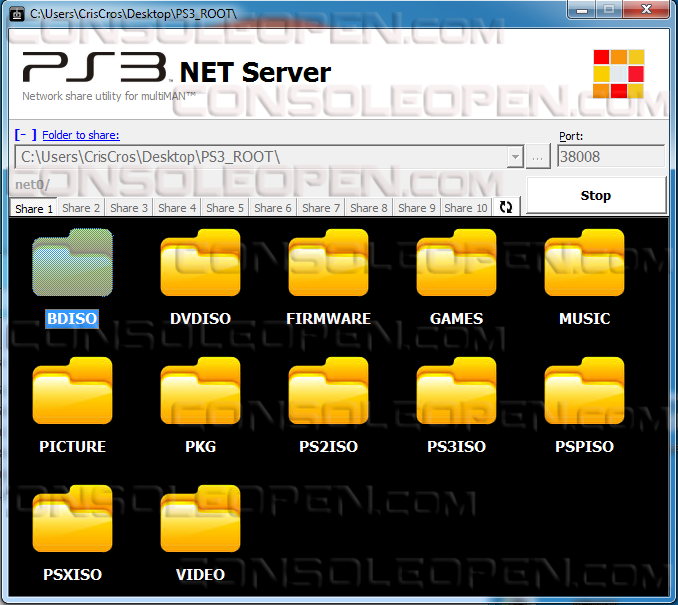
Task: Switch to the Share 10 tab
Action: [466, 208]
